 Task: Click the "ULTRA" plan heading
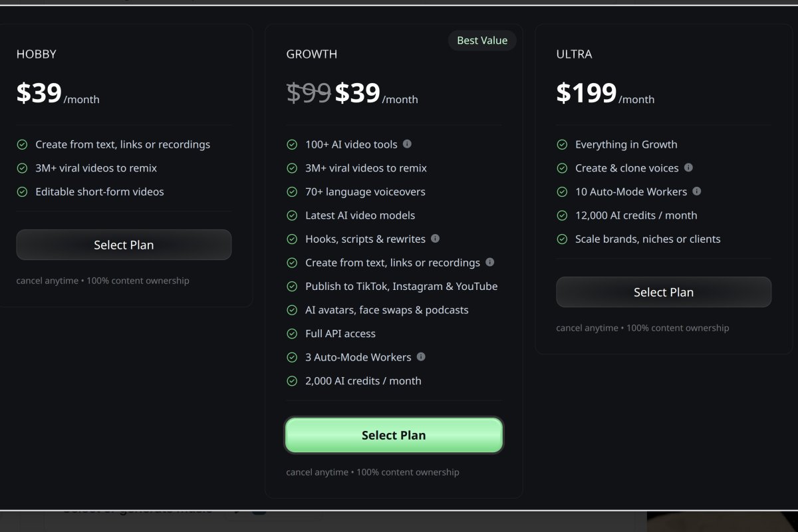point(574,54)
